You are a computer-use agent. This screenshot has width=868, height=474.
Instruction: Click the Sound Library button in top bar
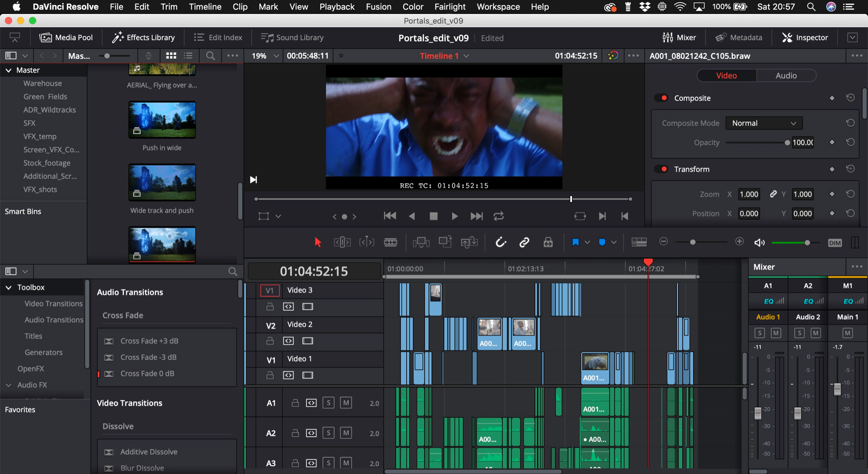pos(293,37)
